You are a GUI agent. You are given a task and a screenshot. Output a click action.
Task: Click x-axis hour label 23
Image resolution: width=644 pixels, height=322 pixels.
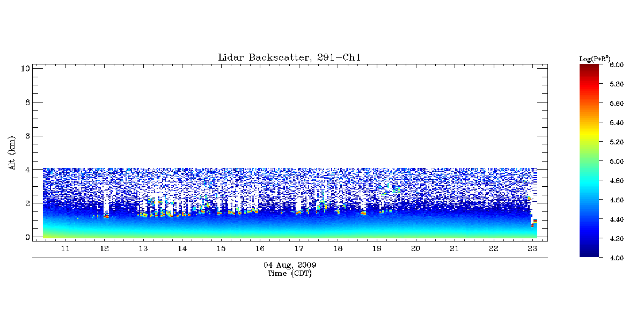[532, 249]
